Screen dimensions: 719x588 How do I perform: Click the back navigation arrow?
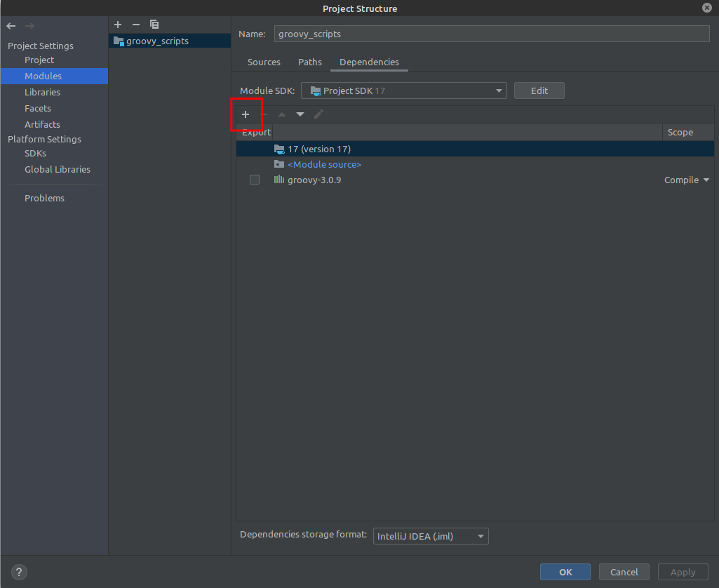[11, 26]
